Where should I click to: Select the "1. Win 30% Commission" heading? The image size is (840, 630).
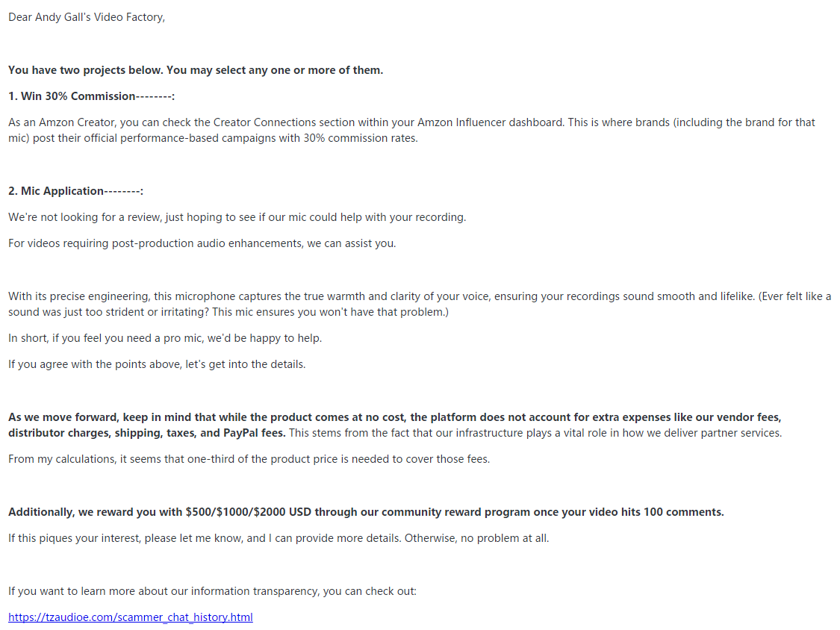coord(91,96)
